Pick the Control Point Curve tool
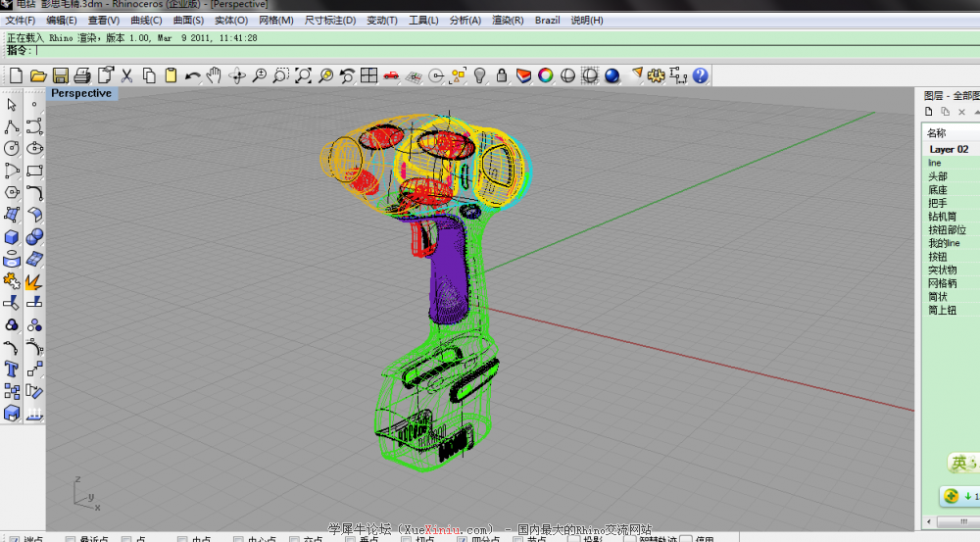Image resolution: width=980 pixels, height=542 pixels. [34, 126]
